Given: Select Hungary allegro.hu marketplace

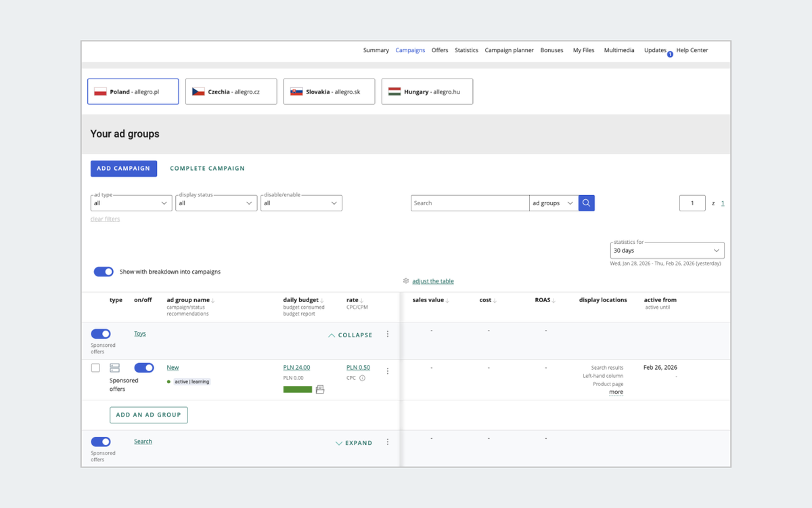Looking at the screenshot, I should click(x=427, y=91).
